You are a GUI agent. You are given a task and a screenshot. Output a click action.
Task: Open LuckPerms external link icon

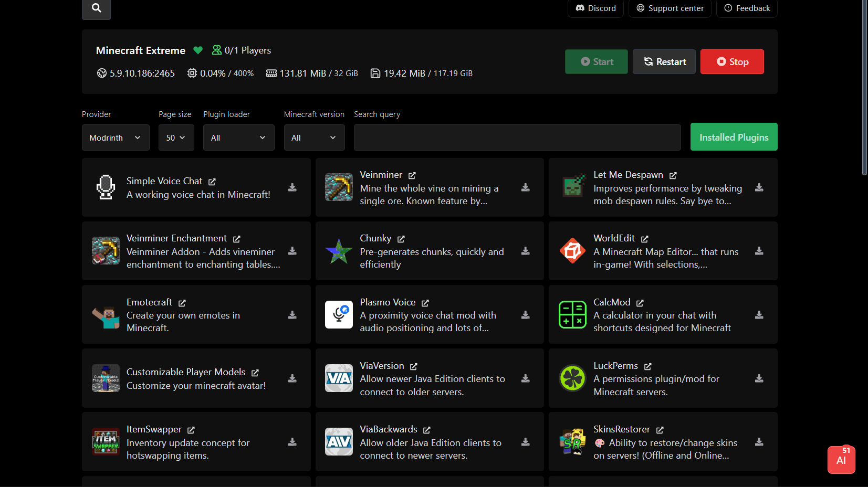point(648,366)
